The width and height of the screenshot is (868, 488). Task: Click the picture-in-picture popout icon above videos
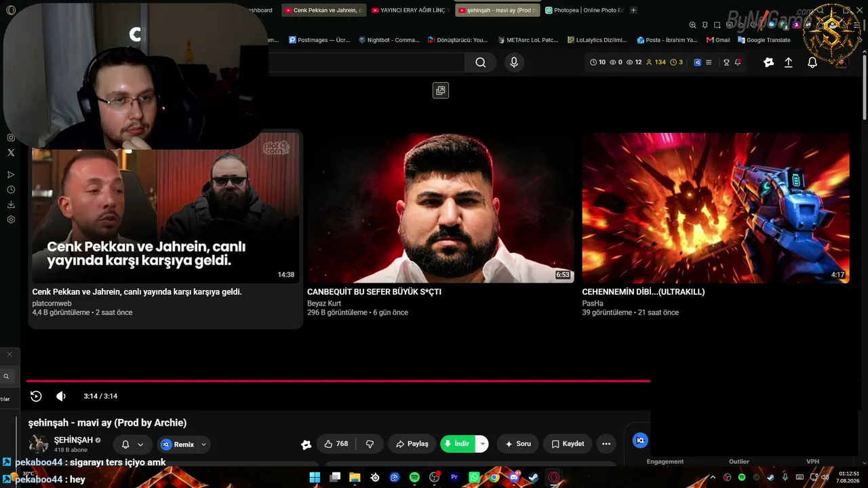441,91
